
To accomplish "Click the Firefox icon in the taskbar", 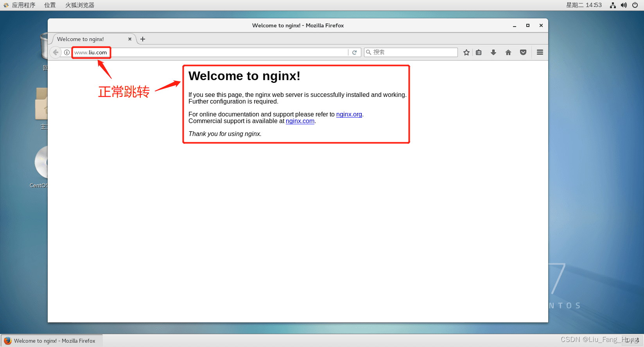I will 7,341.
